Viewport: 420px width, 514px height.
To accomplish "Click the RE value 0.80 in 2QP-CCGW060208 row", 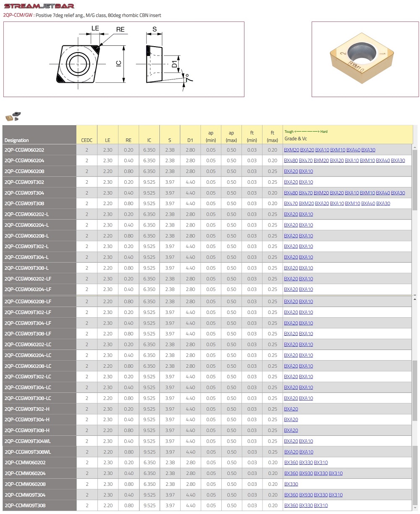I will (129, 171).
